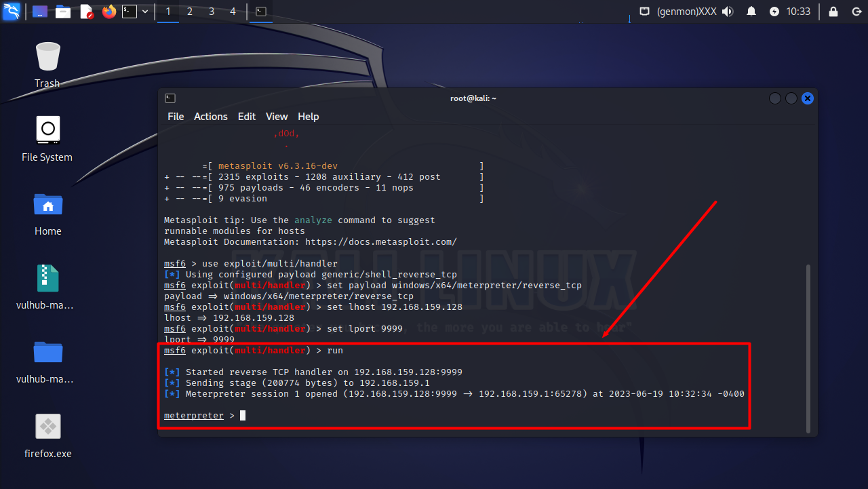
Task: Click the root@kali: ~ window title
Action: coord(473,98)
